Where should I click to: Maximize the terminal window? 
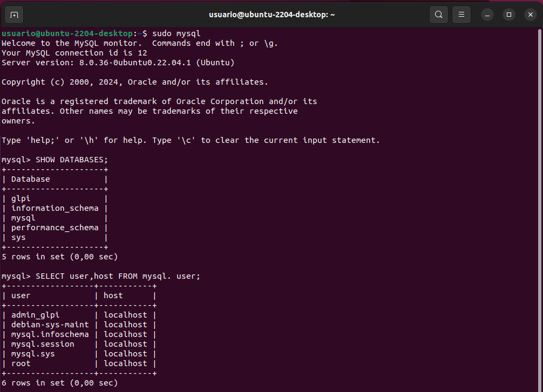tap(508, 15)
